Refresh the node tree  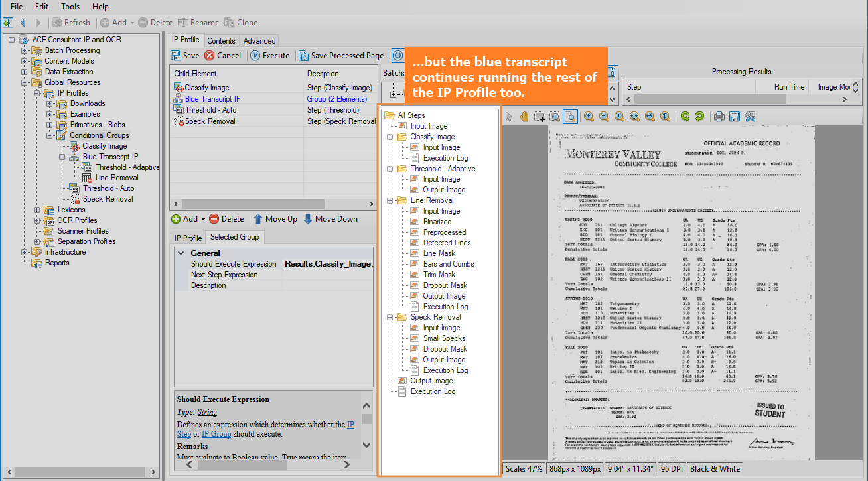72,23
